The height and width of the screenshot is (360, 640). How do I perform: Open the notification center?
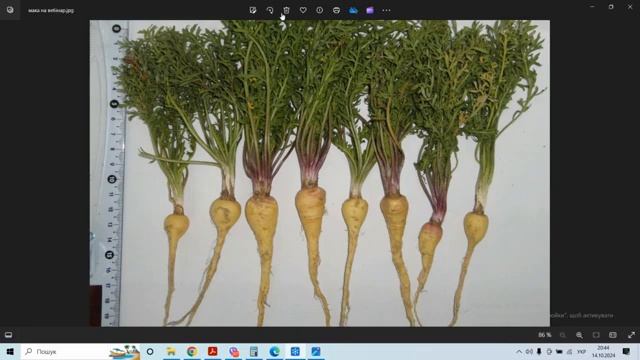pos(626,351)
